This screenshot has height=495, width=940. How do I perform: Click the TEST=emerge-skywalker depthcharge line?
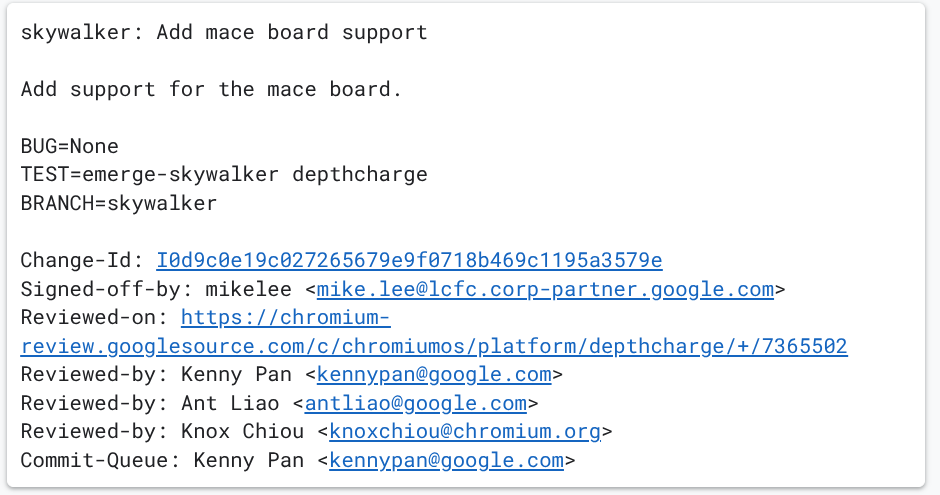click(224, 175)
